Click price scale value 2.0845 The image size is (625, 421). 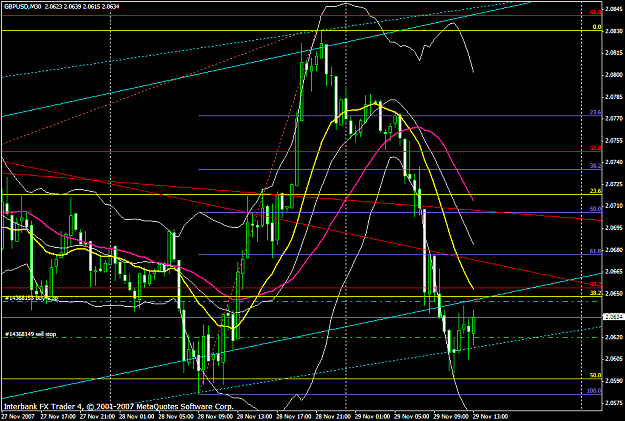coord(613,9)
